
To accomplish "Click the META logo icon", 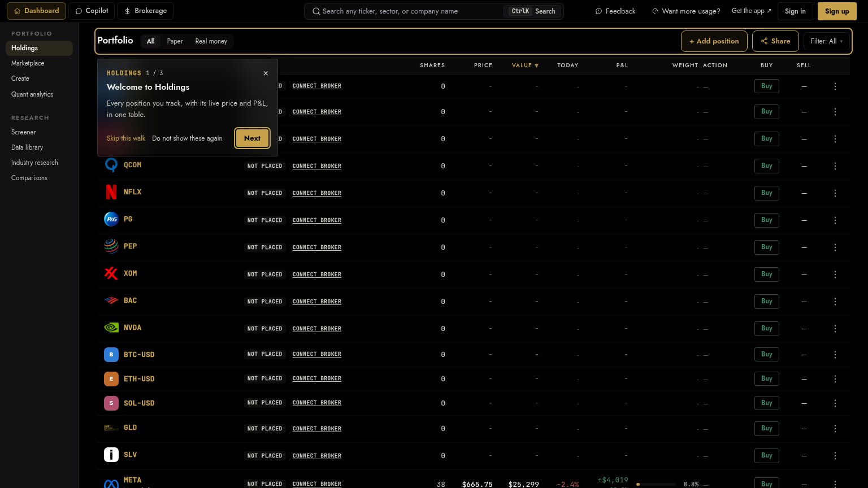I will coord(111,483).
